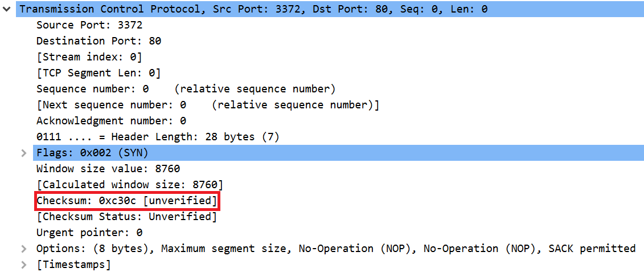
Task: Click the [Calculated window size: 8760] row
Action: (130, 185)
